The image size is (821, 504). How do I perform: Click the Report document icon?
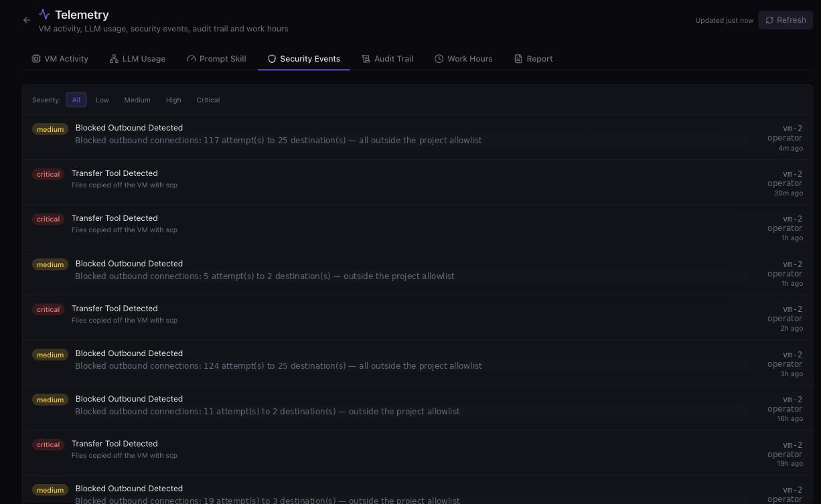[518, 59]
